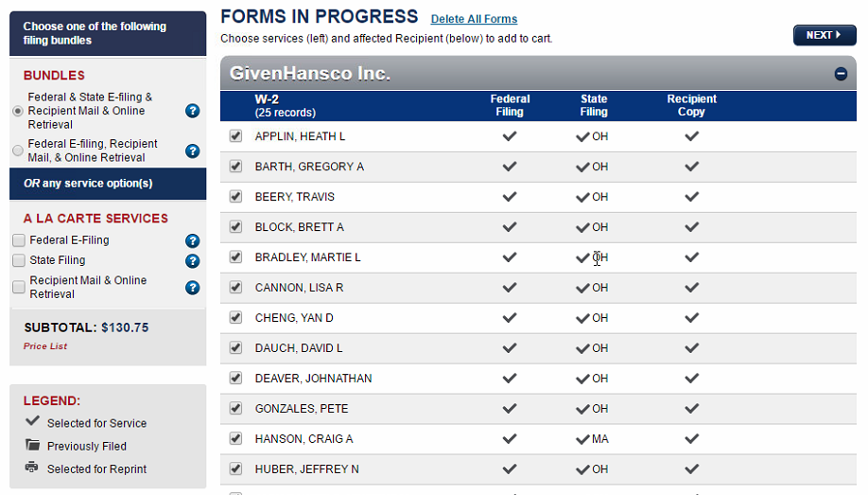This screenshot has width=868, height=495.
Task: Click Recipient Copy checkmark for BARTH, GREGORY A
Action: pos(692,167)
